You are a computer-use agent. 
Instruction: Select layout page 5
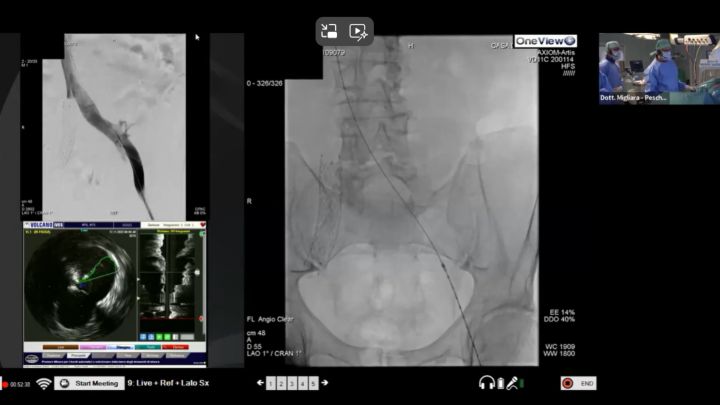313,383
